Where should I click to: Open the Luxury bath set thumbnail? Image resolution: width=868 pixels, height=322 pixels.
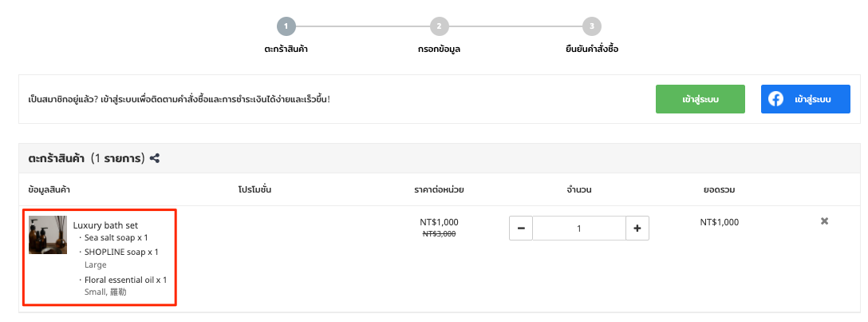click(x=48, y=235)
